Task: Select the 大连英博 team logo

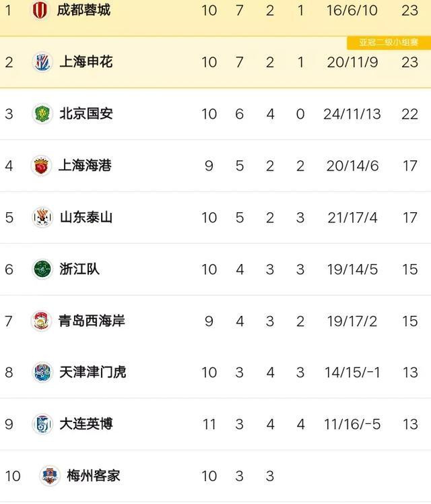Action: coord(42,424)
